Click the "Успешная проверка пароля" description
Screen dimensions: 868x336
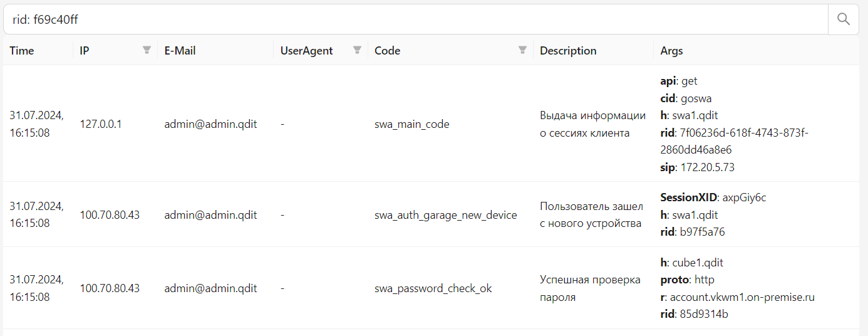(590, 288)
